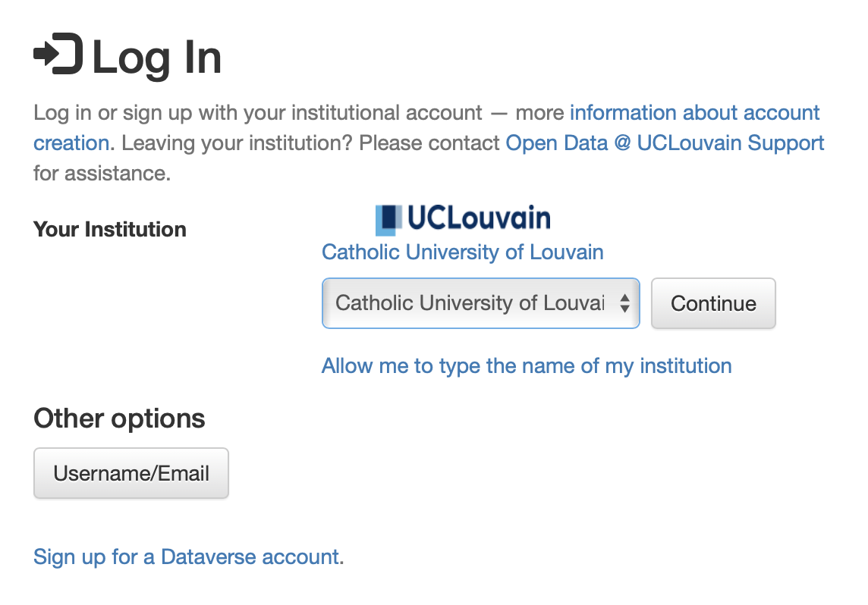
Task: Click the 'Leaving your institution?' sentence
Action: pos(237,143)
